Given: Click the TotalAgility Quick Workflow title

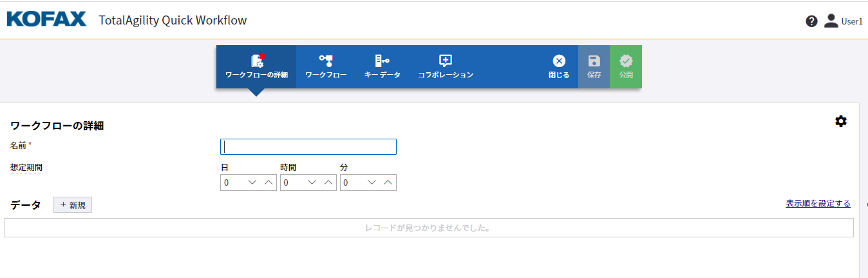Looking at the screenshot, I should point(173,20).
